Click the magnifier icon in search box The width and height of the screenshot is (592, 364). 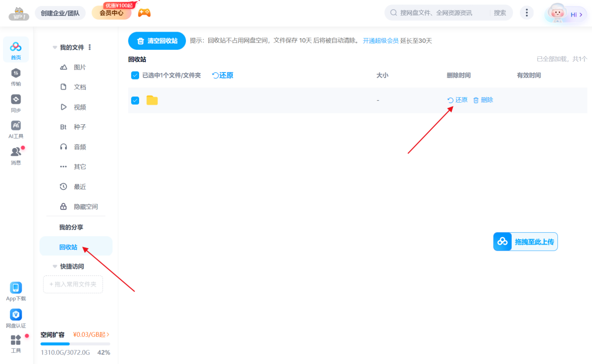coord(394,13)
